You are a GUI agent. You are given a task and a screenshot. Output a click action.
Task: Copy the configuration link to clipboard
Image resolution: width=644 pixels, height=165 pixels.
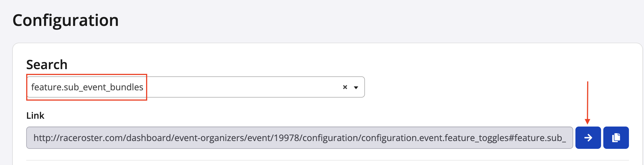click(x=616, y=138)
